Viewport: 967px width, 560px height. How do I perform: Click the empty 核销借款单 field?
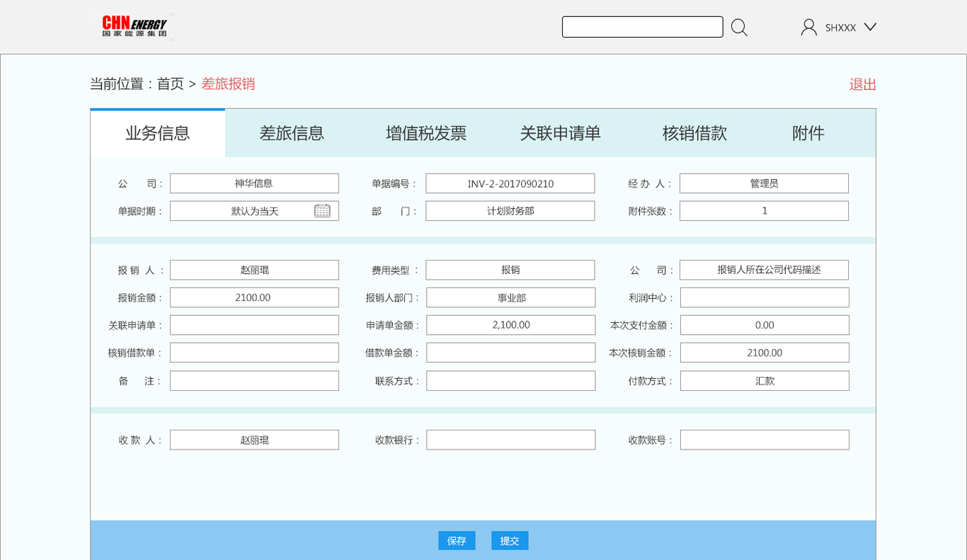click(x=254, y=353)
